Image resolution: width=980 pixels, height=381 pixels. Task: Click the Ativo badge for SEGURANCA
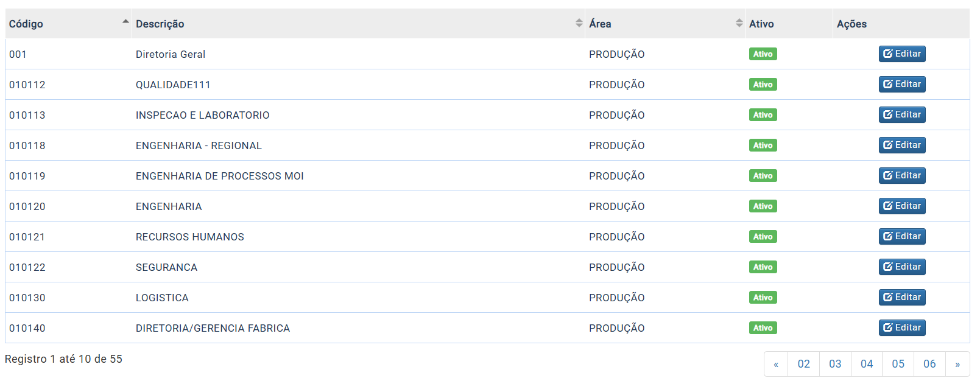[763, 267]
